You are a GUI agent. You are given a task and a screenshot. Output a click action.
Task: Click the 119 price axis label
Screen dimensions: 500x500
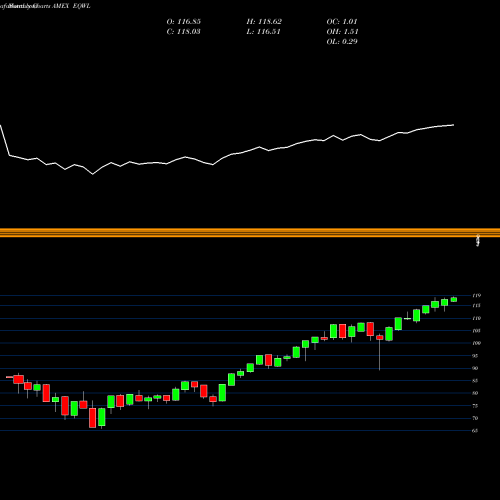[x=476, y=296]
